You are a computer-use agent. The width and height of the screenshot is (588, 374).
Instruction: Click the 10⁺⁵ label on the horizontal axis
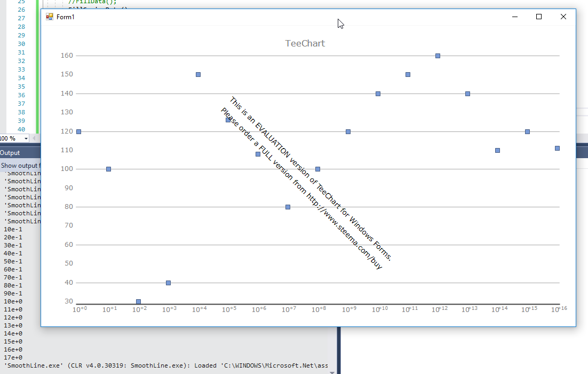pyautogui.click(x=229, y=309)
